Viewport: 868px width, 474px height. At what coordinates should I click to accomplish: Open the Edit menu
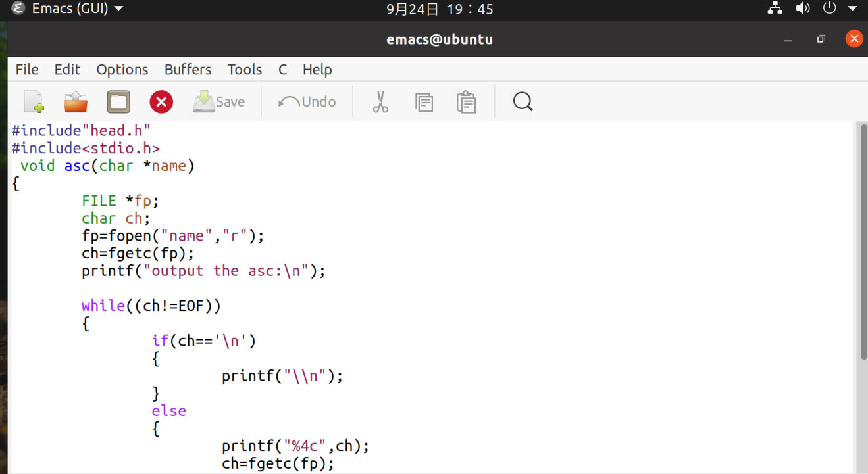(67, 70)
